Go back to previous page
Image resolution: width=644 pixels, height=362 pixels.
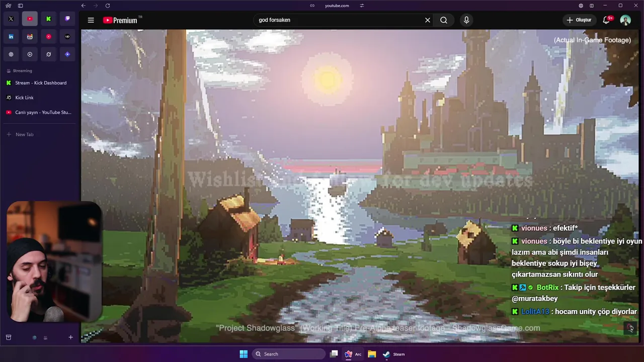pos(84,6)
